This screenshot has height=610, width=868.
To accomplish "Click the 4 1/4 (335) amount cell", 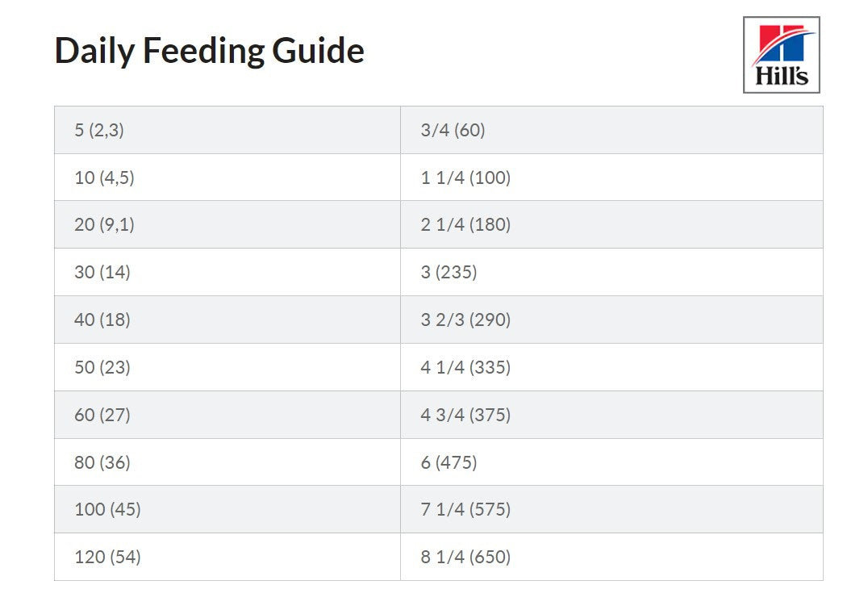I will tap(465, 368).
